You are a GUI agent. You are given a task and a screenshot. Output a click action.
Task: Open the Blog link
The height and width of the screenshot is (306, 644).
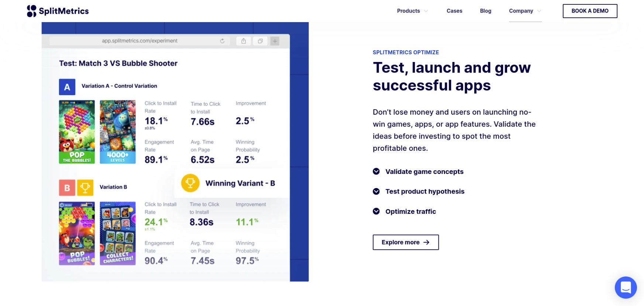(485, 11)
